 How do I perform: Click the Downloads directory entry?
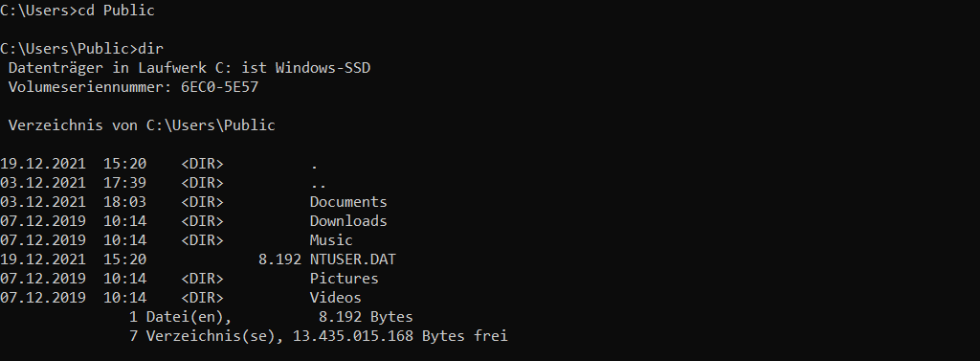[x=348, y=221]
